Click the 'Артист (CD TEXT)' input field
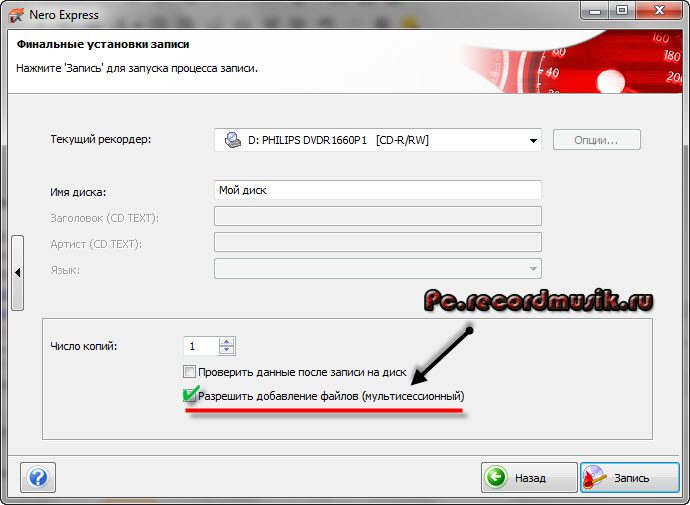Screen dimensions: 690x505 (378, 242)
